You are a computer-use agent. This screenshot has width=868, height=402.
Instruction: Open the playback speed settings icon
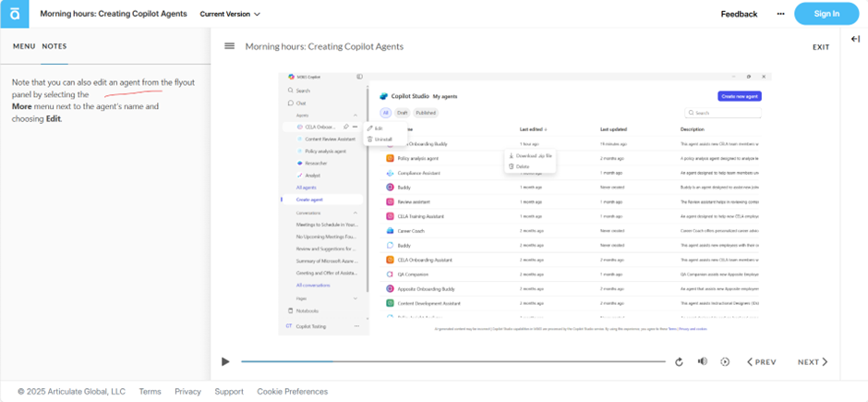coord(725,362)
